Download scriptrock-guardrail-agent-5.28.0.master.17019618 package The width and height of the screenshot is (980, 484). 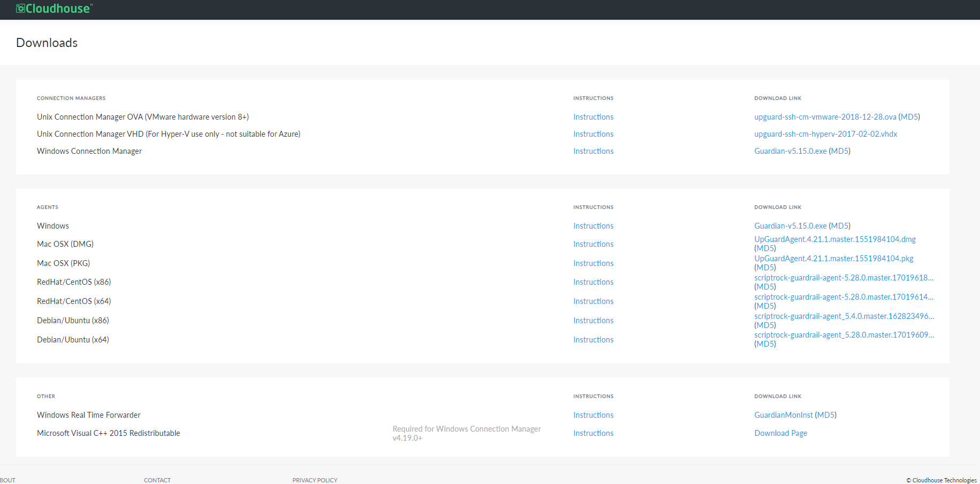844,278
